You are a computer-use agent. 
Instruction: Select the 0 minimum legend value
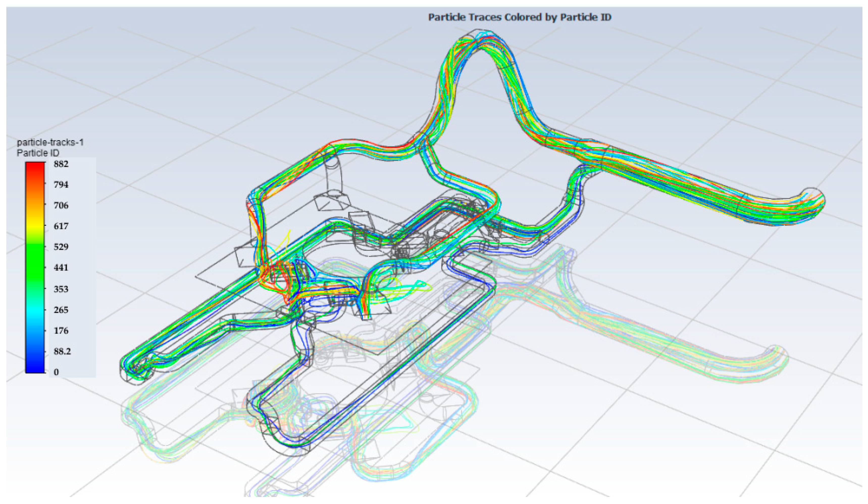coord(56,372)
